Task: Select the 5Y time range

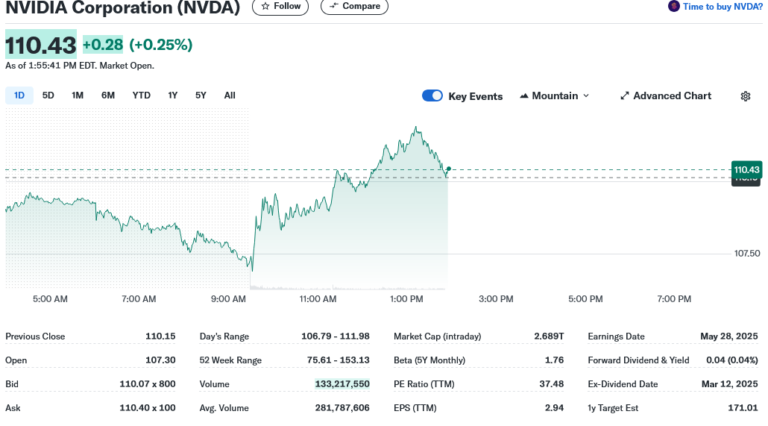Action: [x=201, y=95]
